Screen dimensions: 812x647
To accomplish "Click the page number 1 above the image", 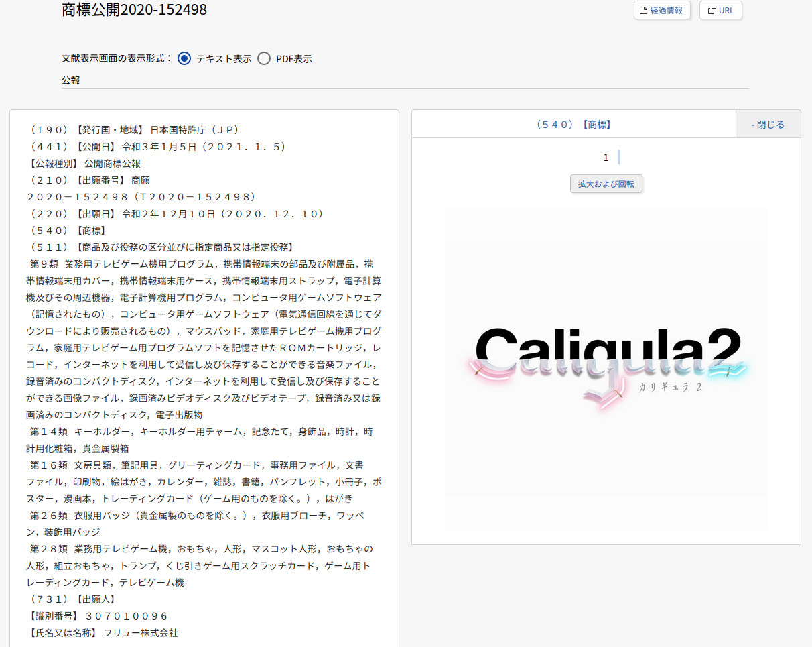I will (x=606, y=158).
